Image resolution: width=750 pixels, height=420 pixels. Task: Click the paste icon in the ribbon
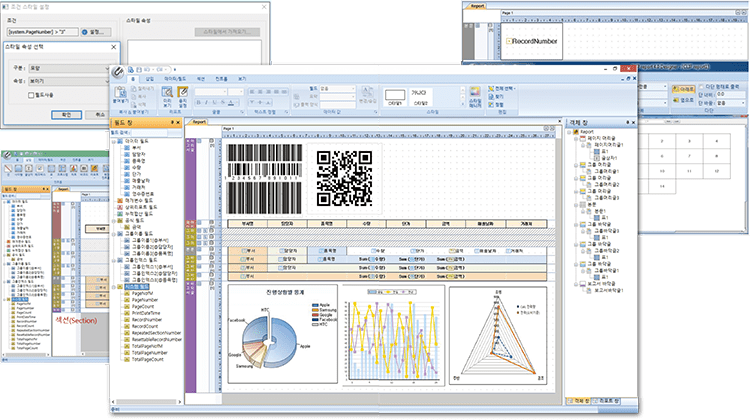[120, 94]
